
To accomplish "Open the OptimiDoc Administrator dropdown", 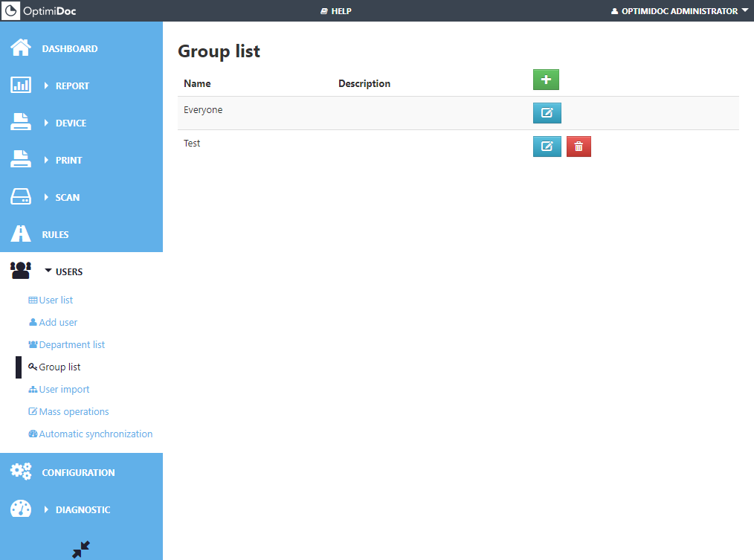I will [679, 11].
